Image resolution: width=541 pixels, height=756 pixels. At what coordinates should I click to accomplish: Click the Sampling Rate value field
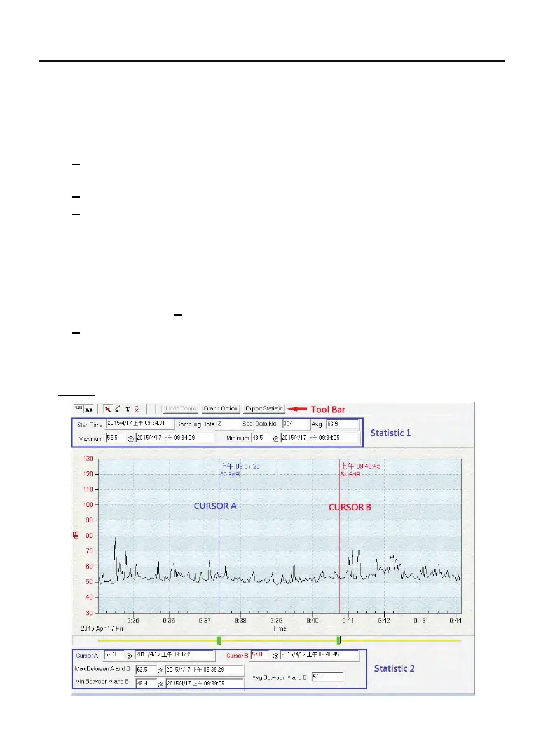(x=228, y=424)
